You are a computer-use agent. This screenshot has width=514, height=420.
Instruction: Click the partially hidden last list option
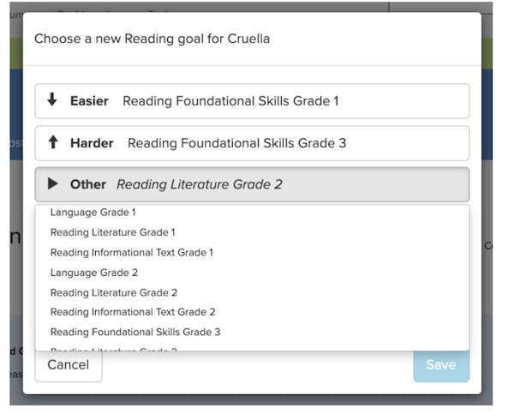113,347
